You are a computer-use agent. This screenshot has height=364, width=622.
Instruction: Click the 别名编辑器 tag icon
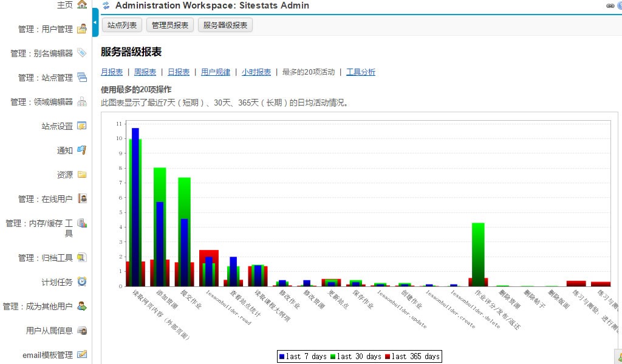tap(82, 53)
